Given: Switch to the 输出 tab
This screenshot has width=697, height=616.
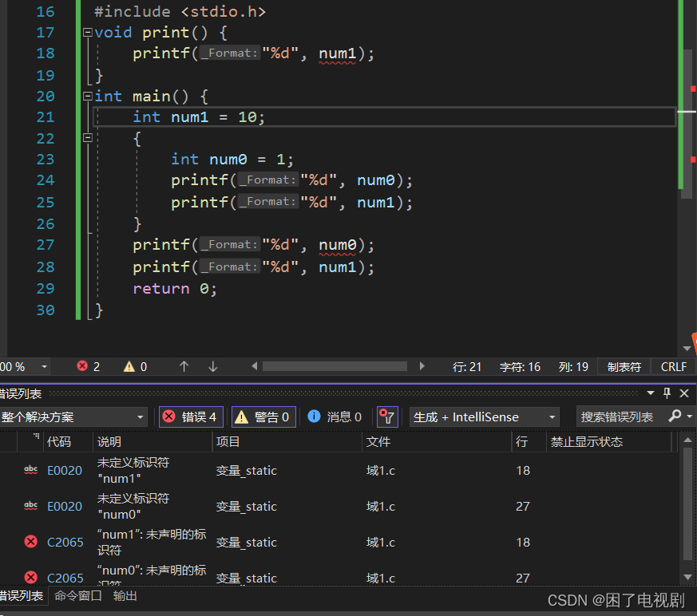Looking at the screenshot, I should (x=125, y=595).
